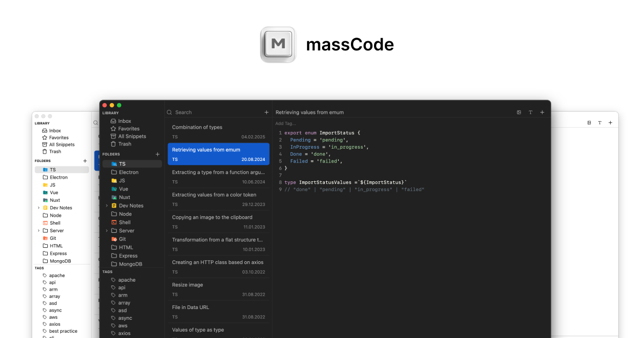644x338 pixels.
Task: Edit the snippet title Retrieving values from emum
Action: coord(310,113)
